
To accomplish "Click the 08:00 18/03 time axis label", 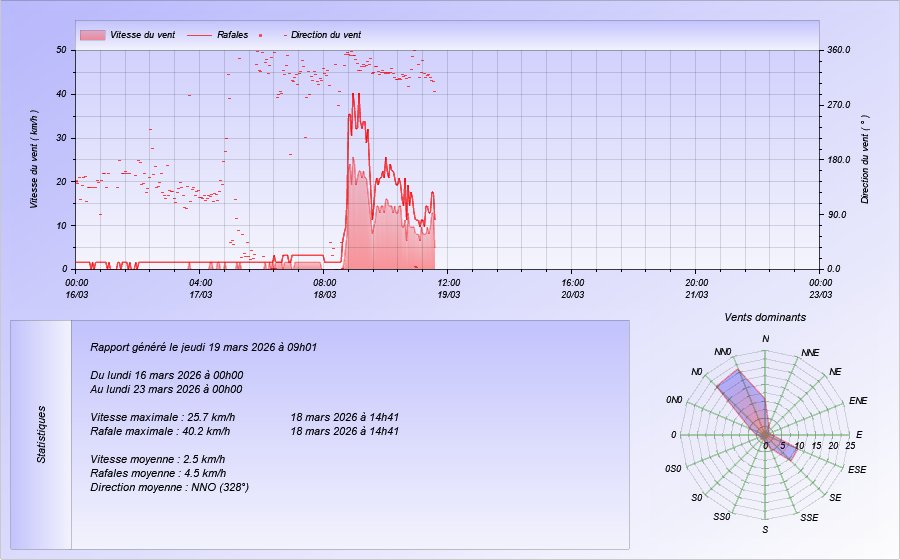I will (x=324, y=289).
